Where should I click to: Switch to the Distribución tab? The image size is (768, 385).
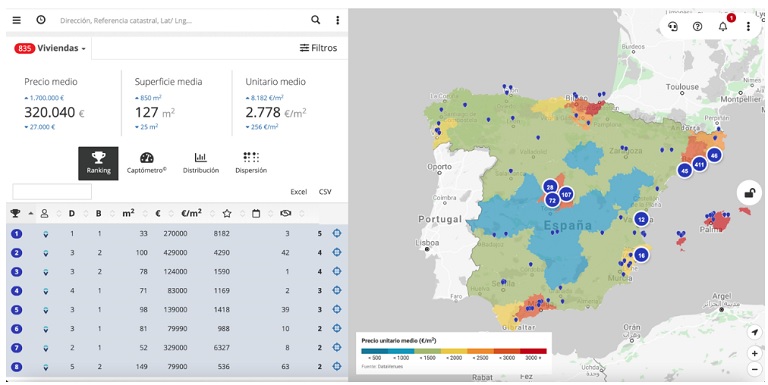(201, 163)
